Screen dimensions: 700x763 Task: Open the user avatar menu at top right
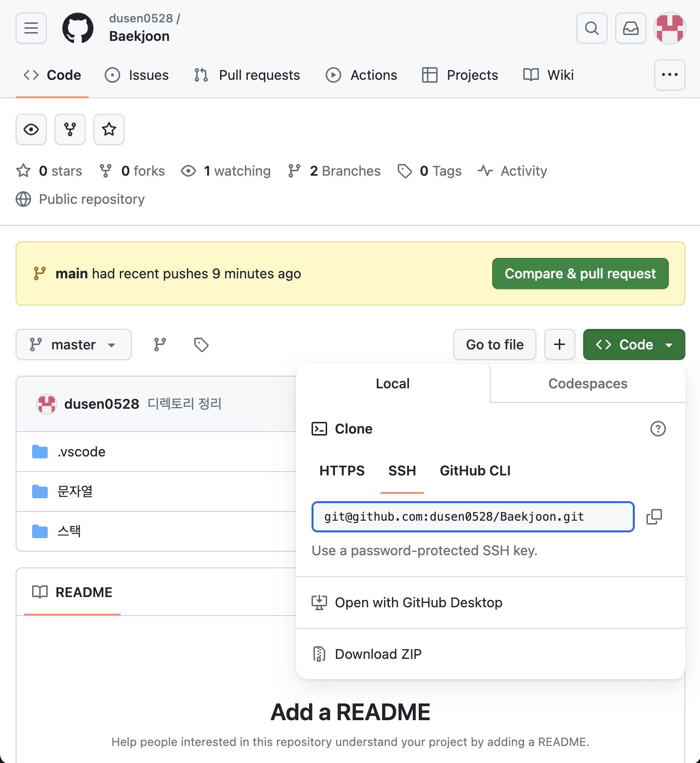[670, 28]
